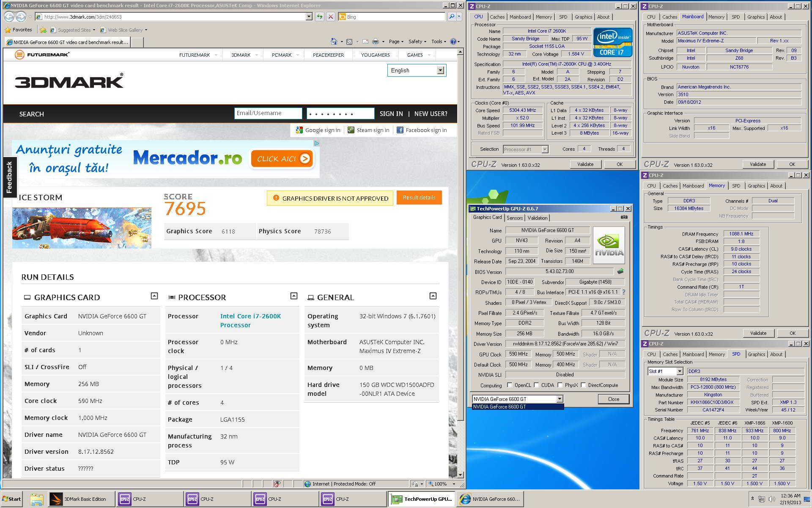Click the Suggested Sites favorites link
This screenshot has height=508, width=812.
click(x=72, y=30)
